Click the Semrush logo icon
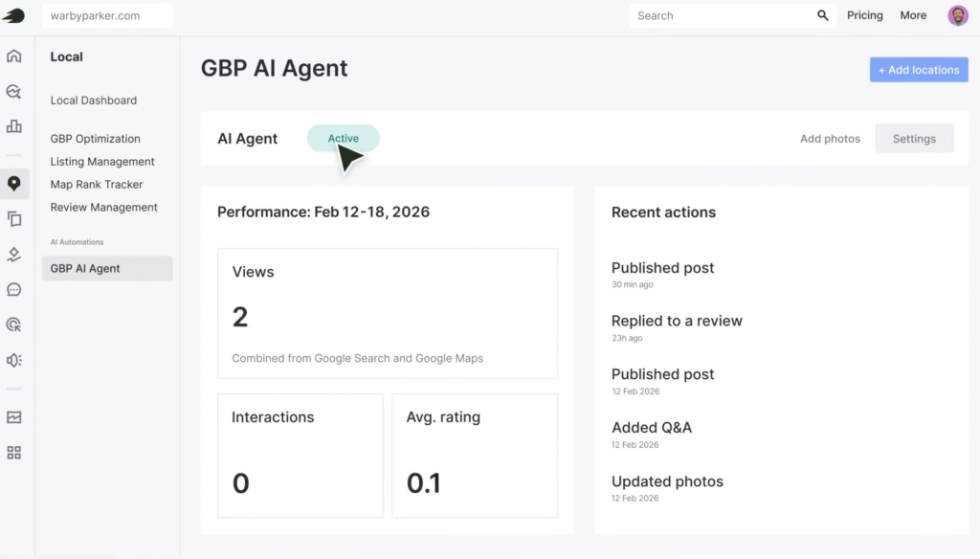 [x=13, y=15]
